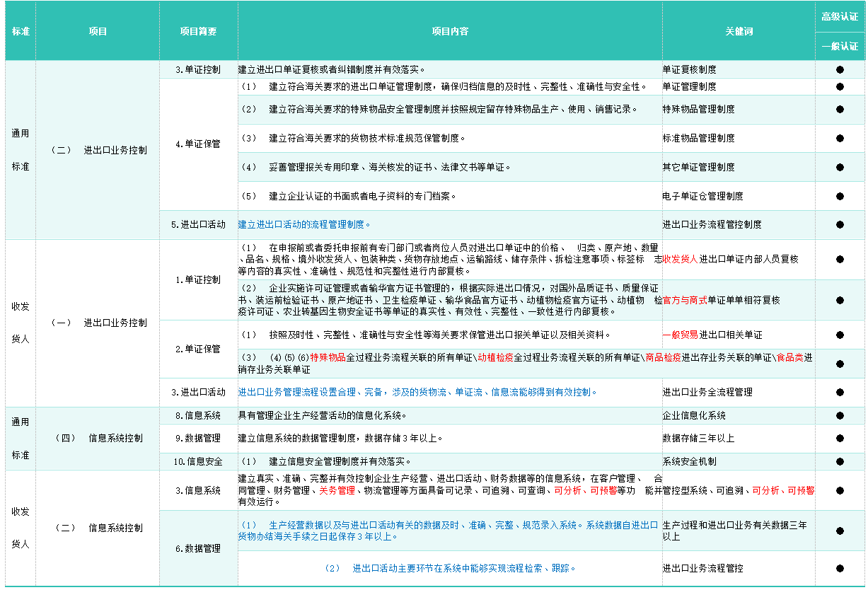The image size is (868, 590).
Task: Select the 高级认证 header cell
Action: [840, 17]
